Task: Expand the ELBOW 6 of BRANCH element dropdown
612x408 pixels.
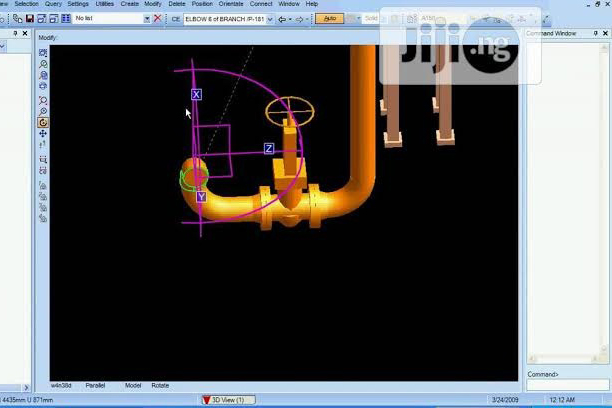Action: [x=270, y=19]
